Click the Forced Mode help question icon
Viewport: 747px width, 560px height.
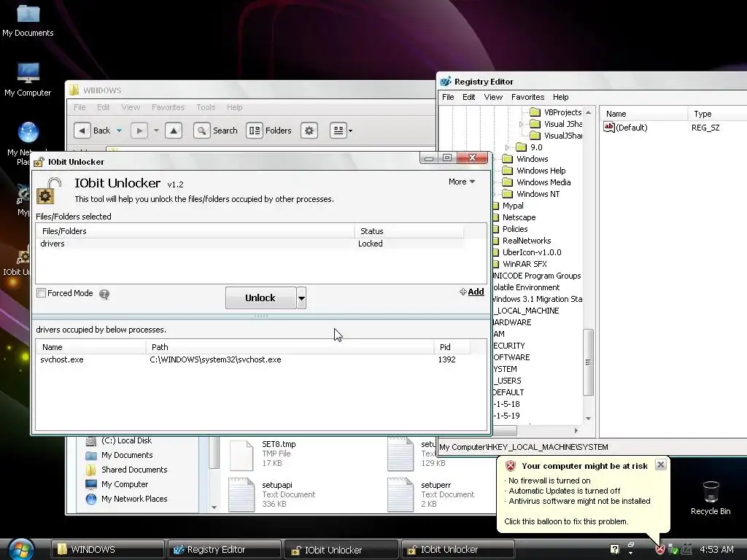104,295
